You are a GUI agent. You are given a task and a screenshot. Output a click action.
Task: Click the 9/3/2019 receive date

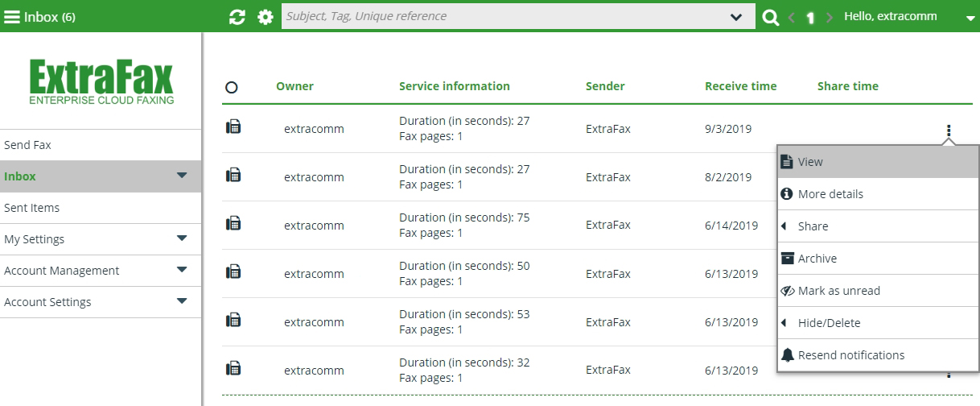tap(728, 129)
